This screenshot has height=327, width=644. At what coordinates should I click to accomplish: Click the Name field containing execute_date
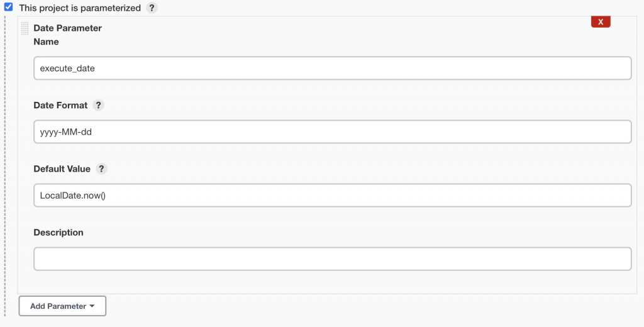(x=332, y=68)
